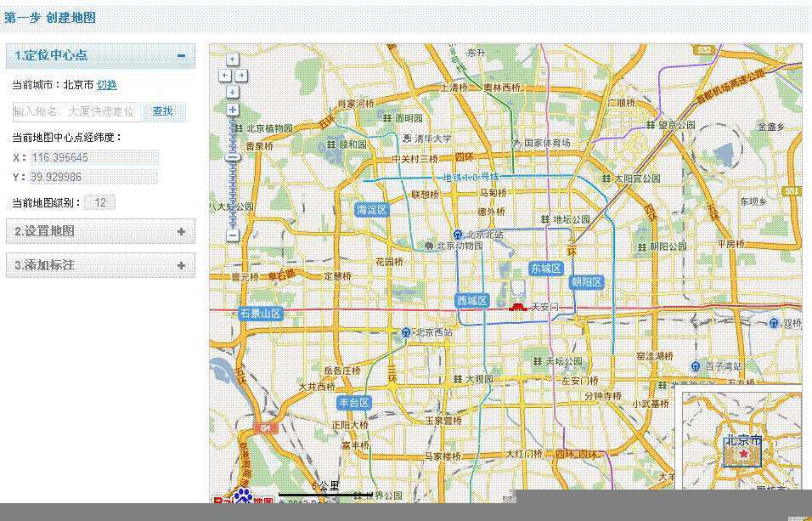Click the 颐和园 park icon

pos(331,144)
